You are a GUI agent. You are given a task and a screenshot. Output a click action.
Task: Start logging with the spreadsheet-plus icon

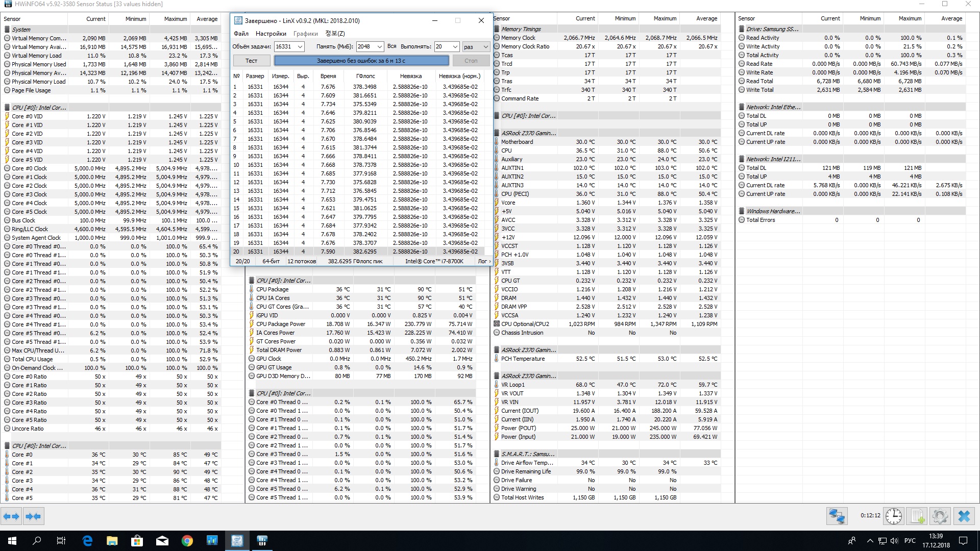pos(917,516)
